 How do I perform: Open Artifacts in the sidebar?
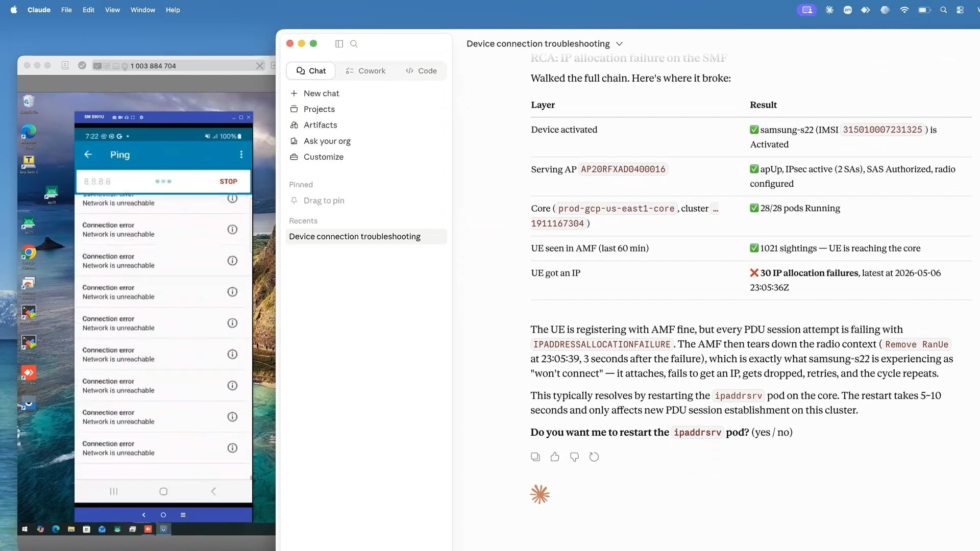pos(313,125)
